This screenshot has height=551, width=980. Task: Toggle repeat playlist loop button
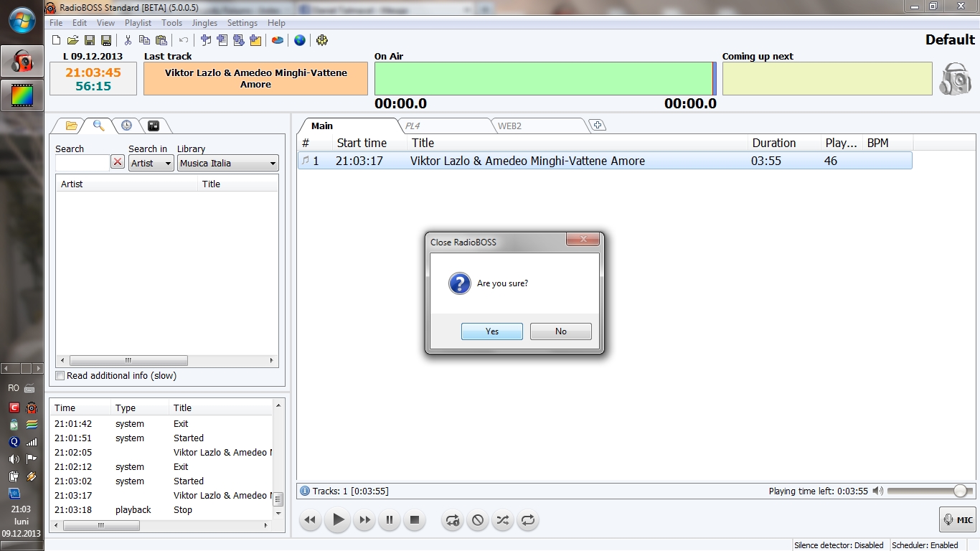coord(528,520)
